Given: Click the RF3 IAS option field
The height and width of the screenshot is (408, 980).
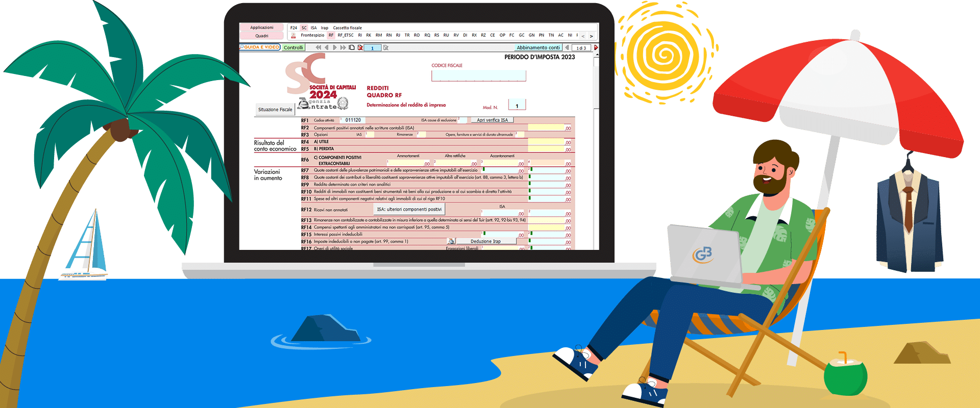Looking at the screenshot, I should 370,134.
